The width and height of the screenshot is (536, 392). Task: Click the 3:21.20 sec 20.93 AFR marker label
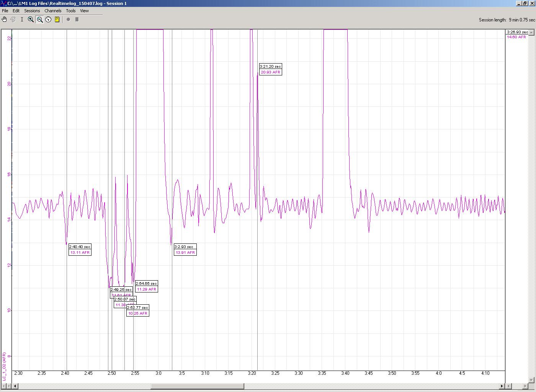tap(271, 69)
